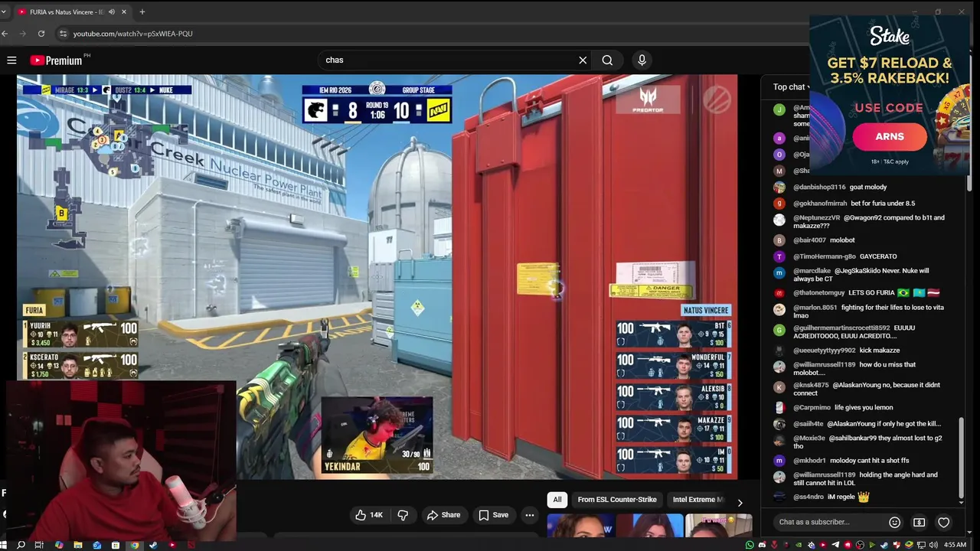Open Chrome from the taskbar
Viewport: 980px width, 551px height.
[x=134, y=545]
